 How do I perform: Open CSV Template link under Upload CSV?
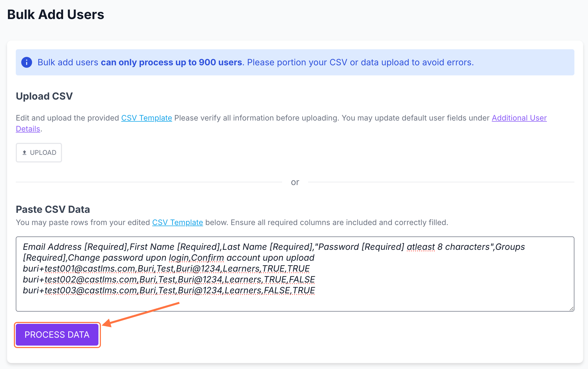pyautogui.click(x=146, y=118)
